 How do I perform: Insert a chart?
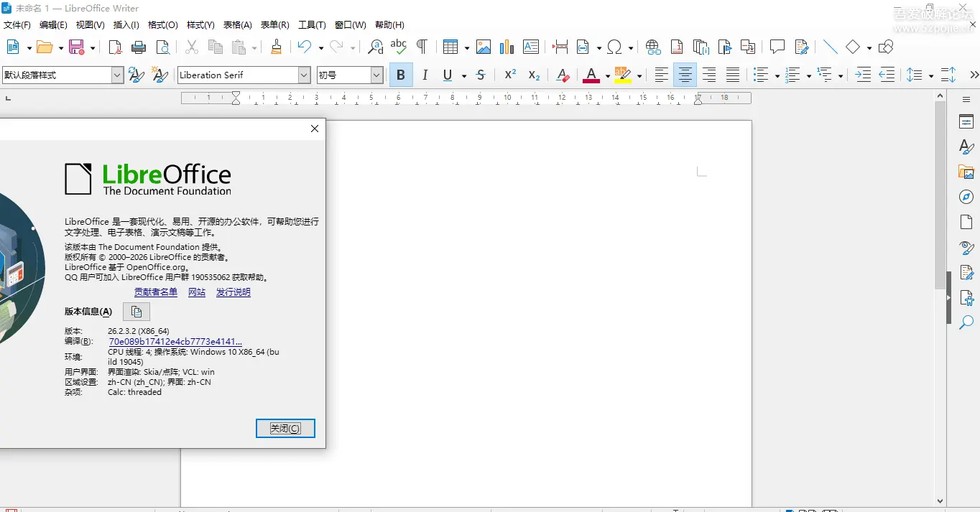(507, 47)
